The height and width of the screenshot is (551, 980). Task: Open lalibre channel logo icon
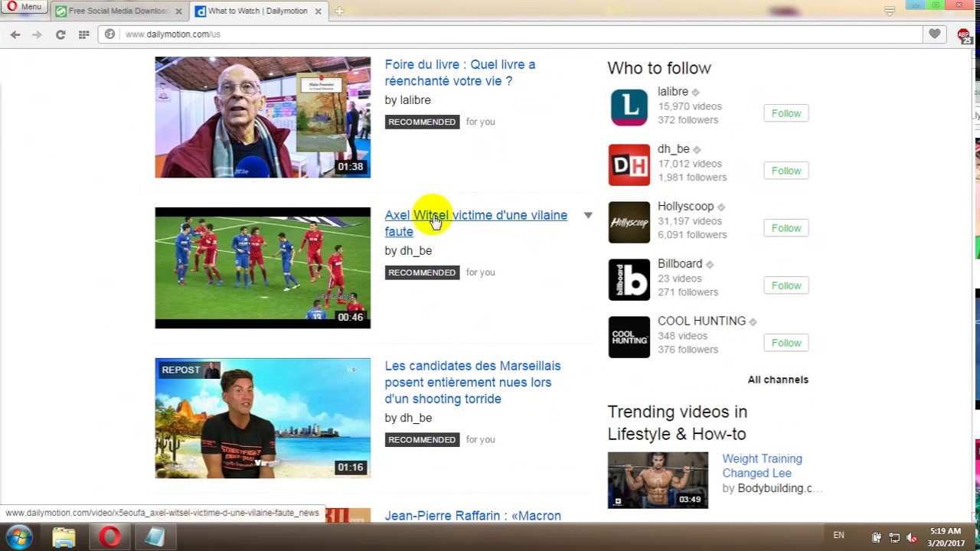[x=629, y=107]
